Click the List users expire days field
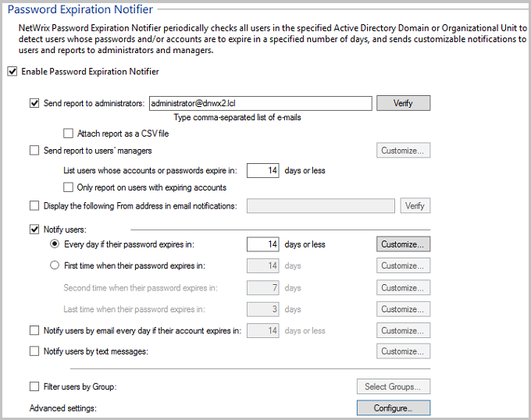This screenshot has width=531, height=420. tap(263, 170)
